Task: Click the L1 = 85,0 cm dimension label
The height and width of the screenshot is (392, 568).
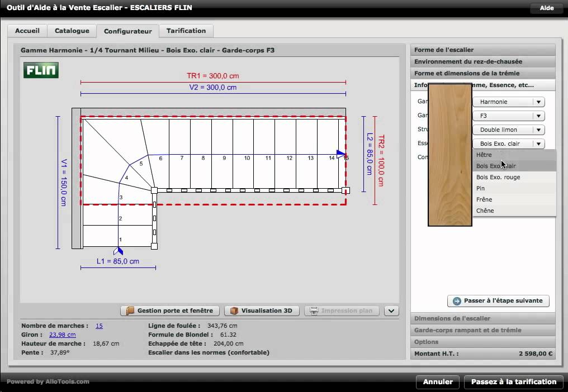Action: point(118,261)
